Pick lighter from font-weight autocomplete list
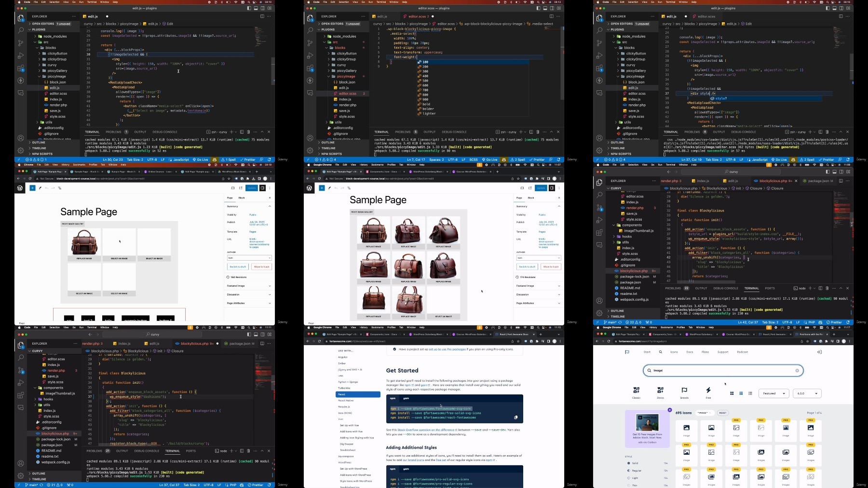The width and height of the screenshot is (868, 488). tap(473, 113)
